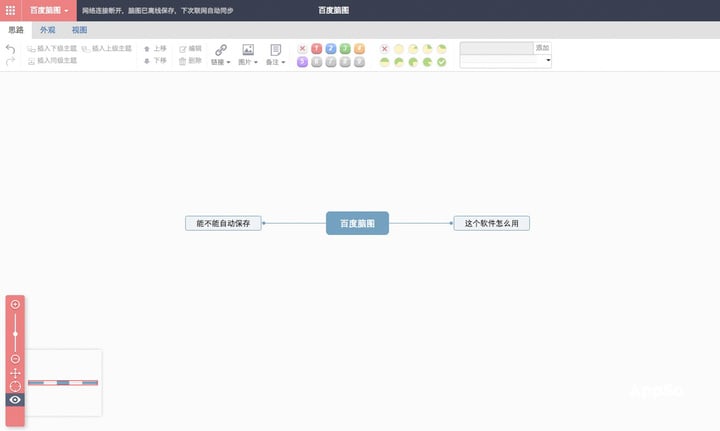Image resolution: width=720 pixels, height=431 pixels.
Task: Set progress to three-eighths pie icon
Action: point(442,49)
